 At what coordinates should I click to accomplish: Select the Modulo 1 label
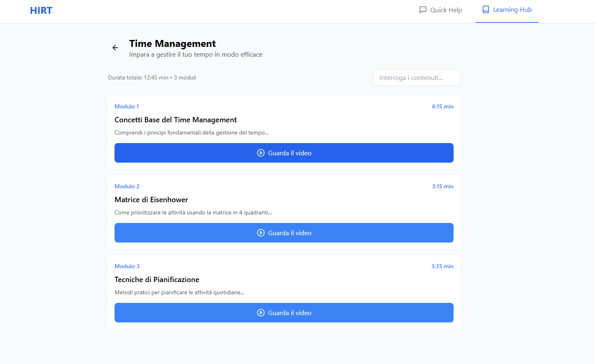127,106
